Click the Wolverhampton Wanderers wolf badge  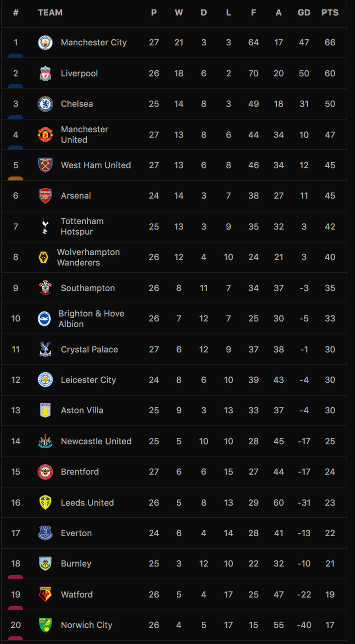click(x=43, y=257)
